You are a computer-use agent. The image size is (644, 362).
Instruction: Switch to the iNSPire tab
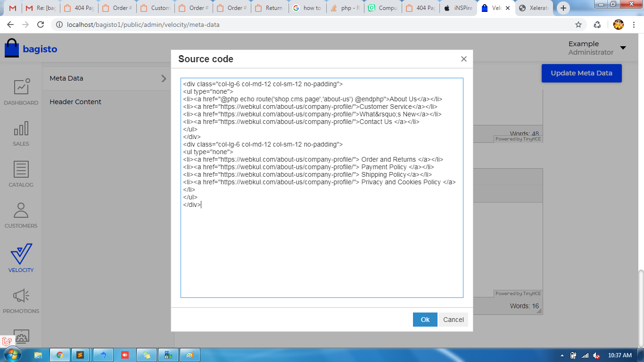[458, 8]
